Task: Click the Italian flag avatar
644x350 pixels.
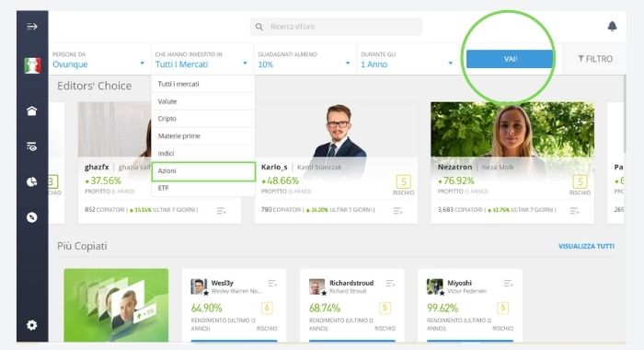Action: coord(32,65)
